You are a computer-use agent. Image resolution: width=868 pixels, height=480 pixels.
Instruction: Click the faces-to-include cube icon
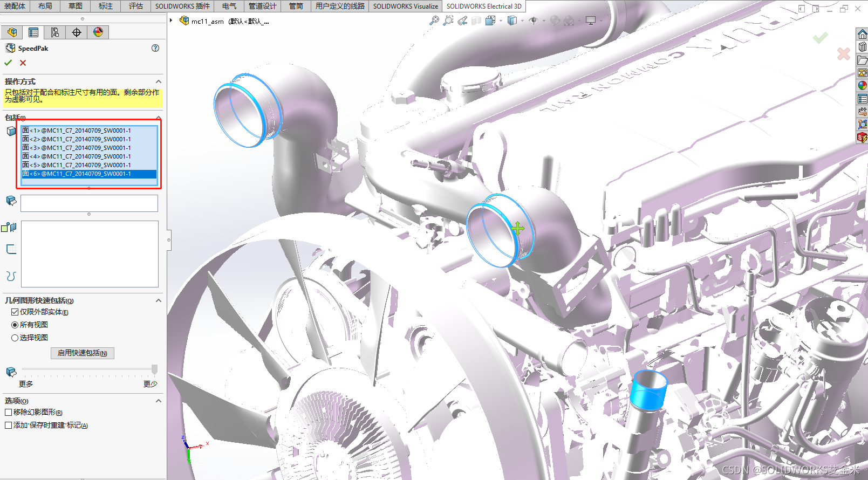(11, 131)
